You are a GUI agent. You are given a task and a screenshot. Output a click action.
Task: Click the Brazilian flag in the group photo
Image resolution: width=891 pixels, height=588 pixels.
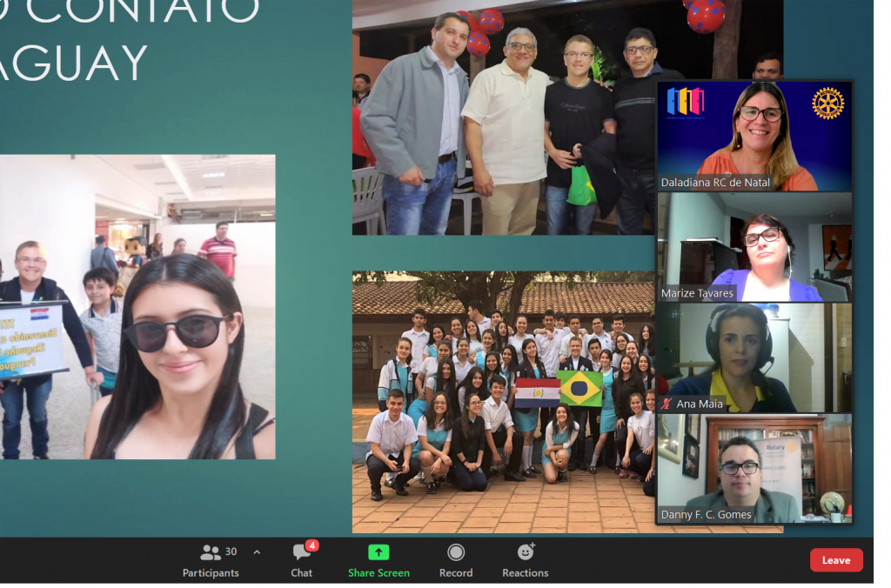pos(579,388)
